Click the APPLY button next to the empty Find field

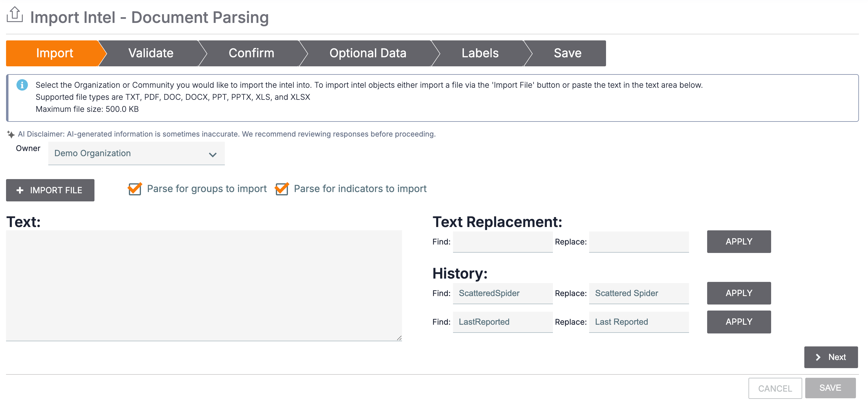739,241
